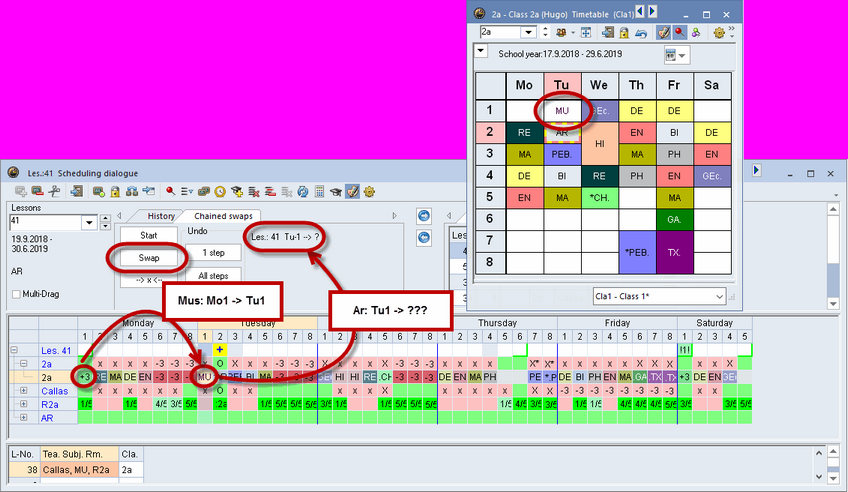Collapse the Les. 41 tree node
Image resolution: width=848 pixels, height=492 pixels.
14,350
